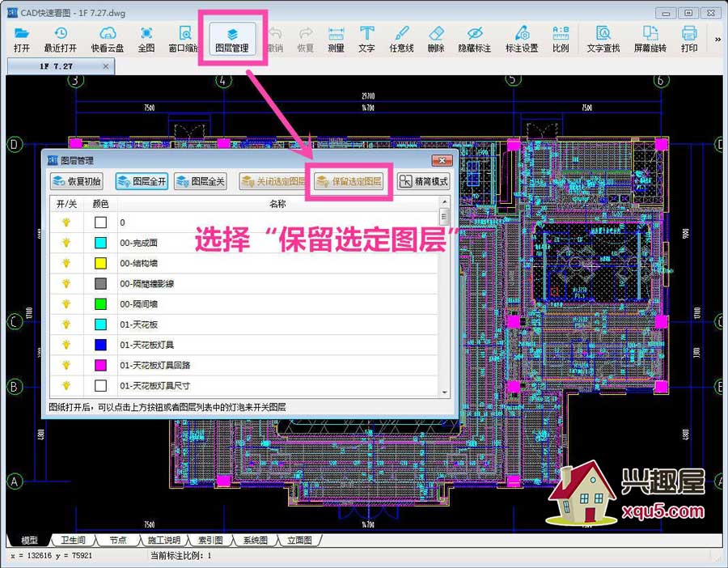The width and height of the screenshot is (728, 568).
Task: Click layer list scroll-up arrow
Action: pos(444,202)
